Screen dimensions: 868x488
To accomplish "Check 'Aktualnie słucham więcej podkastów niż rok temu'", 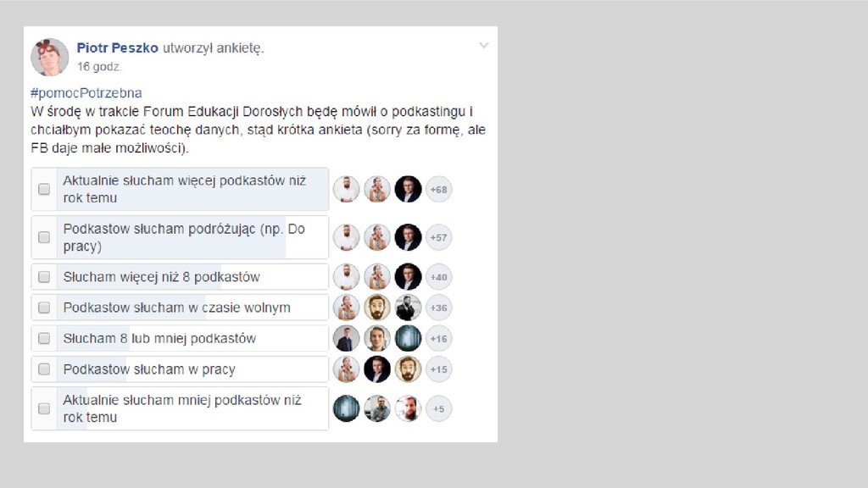I will 44,189.
